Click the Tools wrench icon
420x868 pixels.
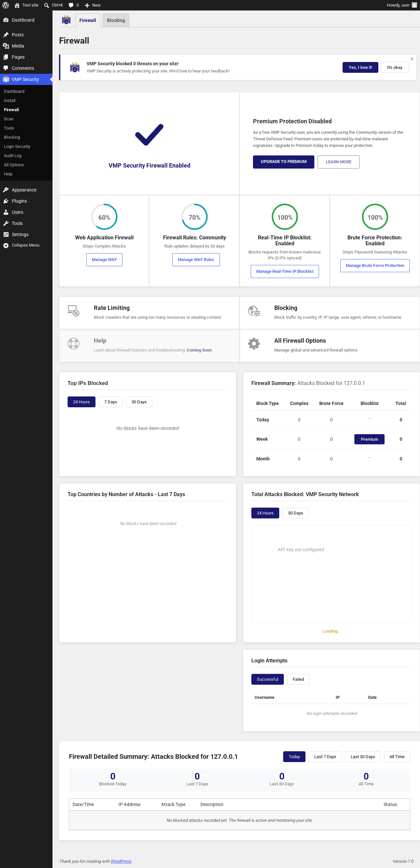(6, 223)
